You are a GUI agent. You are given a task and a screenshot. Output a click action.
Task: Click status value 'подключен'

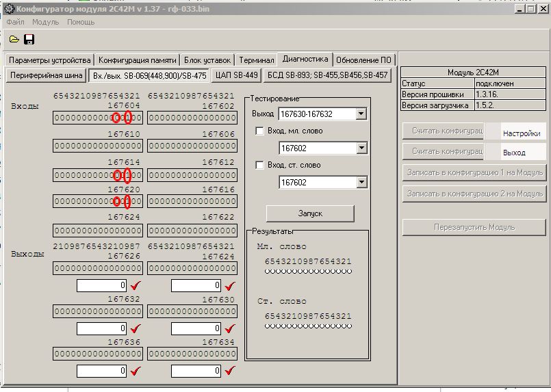click(x=510, y=83)
